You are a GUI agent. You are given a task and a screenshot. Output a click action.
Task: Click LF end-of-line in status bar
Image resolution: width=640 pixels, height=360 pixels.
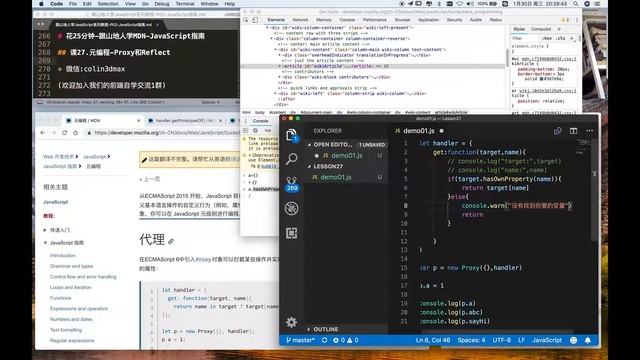pyautogui.click(x=521, y=340)
